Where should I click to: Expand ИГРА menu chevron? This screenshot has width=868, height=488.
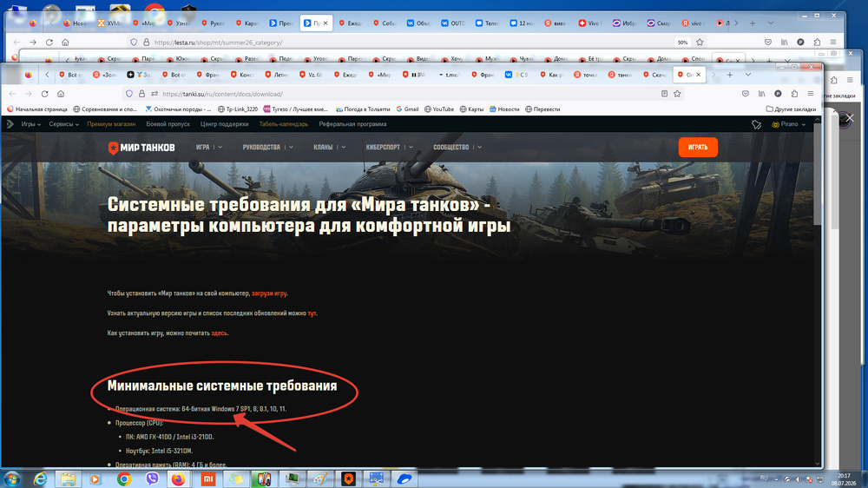220,148
